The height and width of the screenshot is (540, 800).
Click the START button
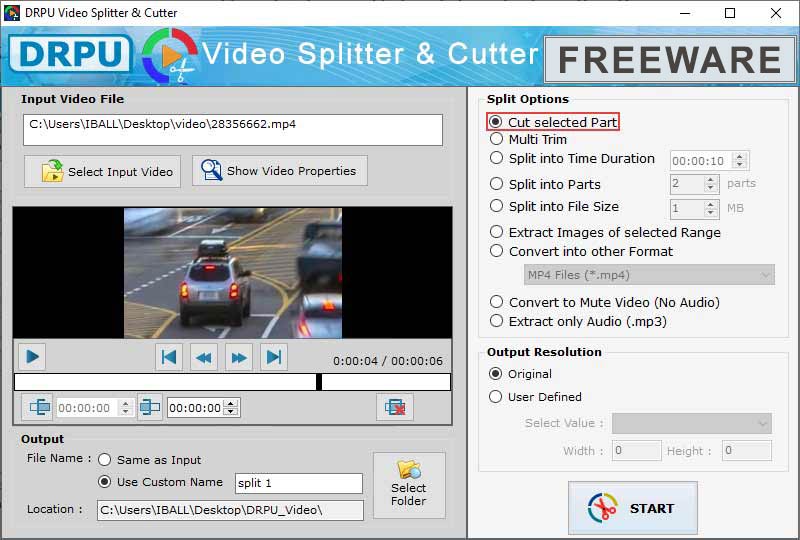633,508
